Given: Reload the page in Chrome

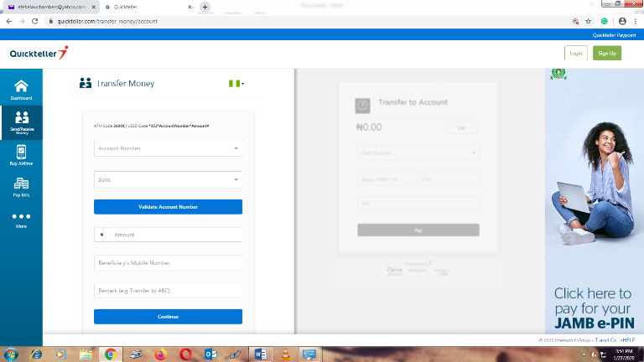Looking at the screenshot, I should pos(34,21).
